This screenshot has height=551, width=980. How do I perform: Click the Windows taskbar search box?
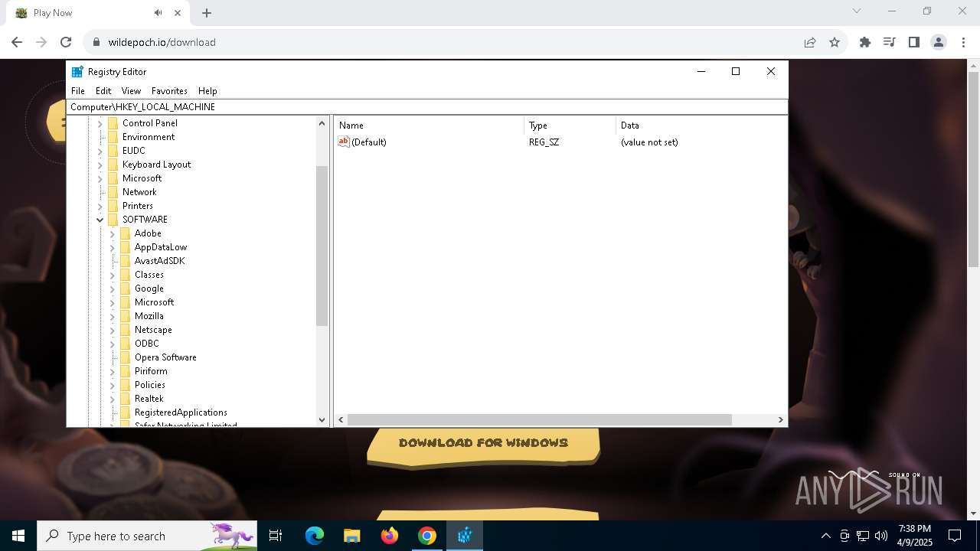click(x=147, y=536)
